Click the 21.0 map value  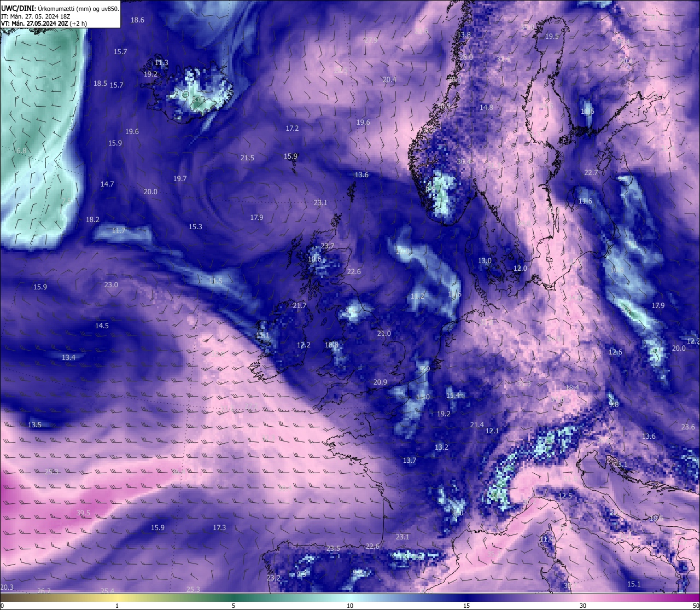click(384, 334)
